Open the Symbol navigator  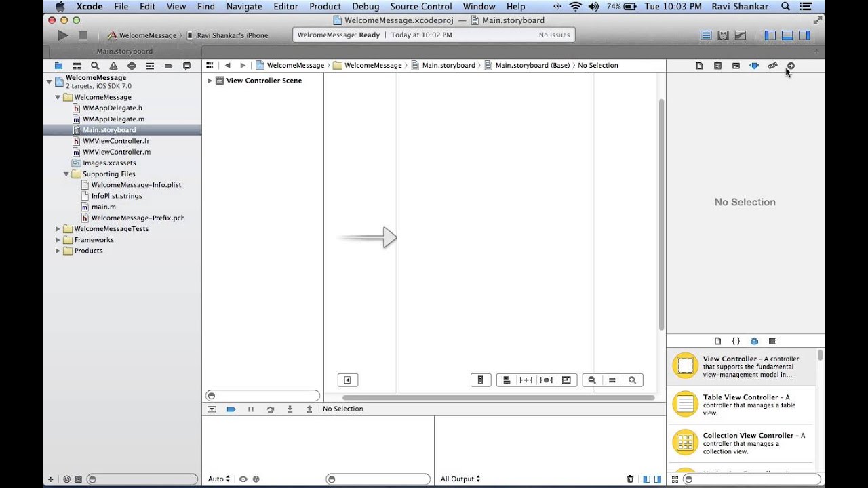click(77, 66)
